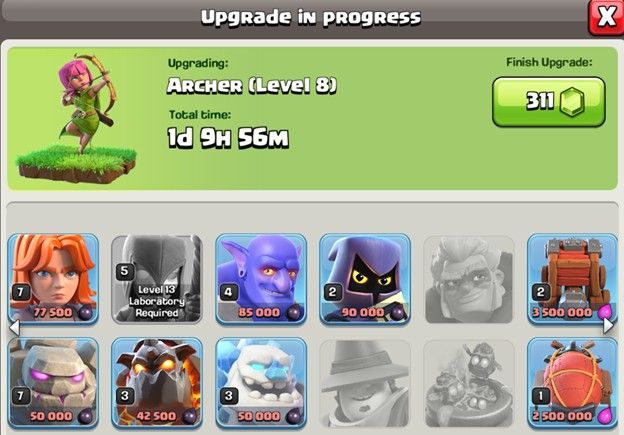Choose the Bowler upgrade costing 85 000
The height and width of the screenshot is (435, 624).
click(261, 279)
